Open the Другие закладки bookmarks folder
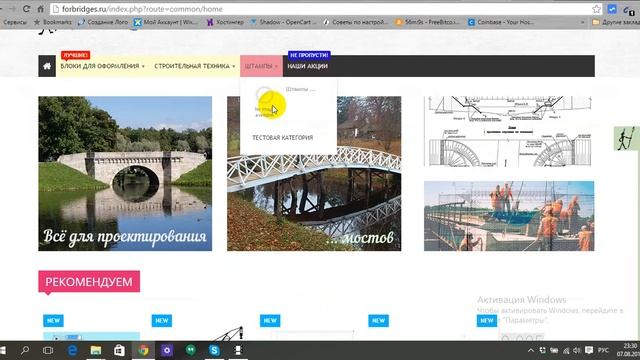This screenshot has height=360, width=640. 616,22
